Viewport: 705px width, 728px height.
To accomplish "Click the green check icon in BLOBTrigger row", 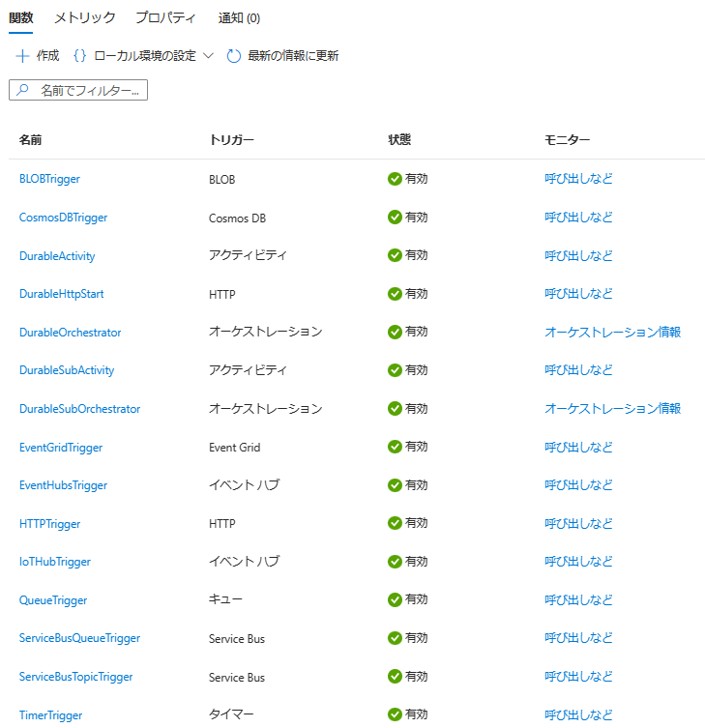I will (x=395, y=179).
